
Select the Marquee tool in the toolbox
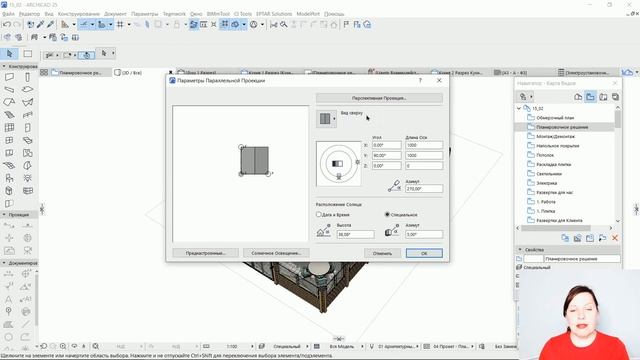point(28,53)
